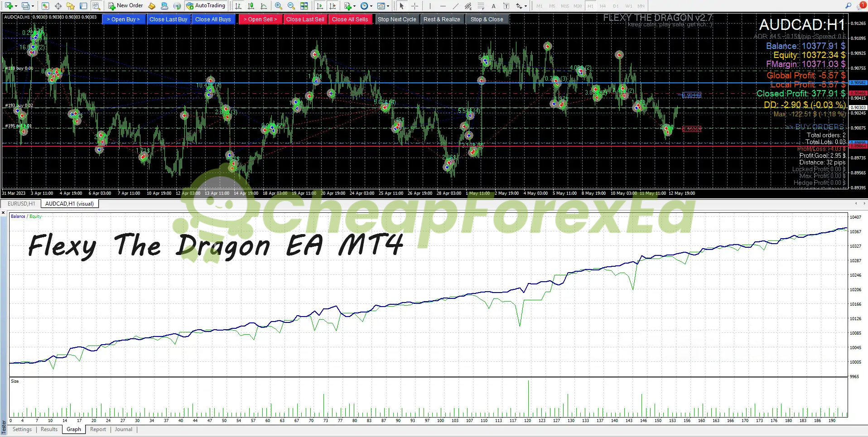Select the Vertical Line tool
868x437 pixels.
[x=430, y=6]
